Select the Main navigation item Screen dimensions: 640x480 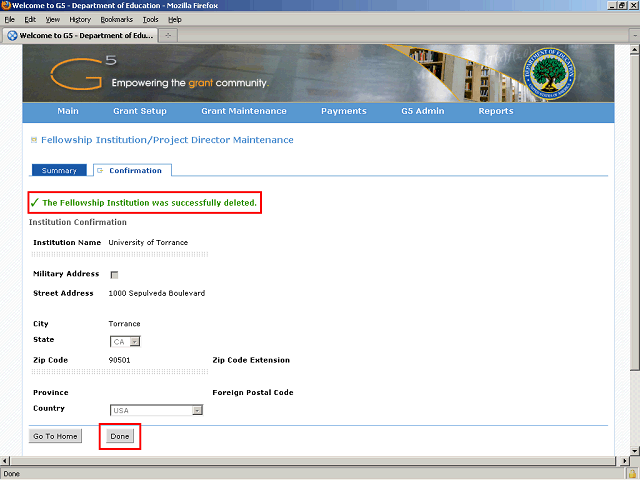click(x=68, y=111)
